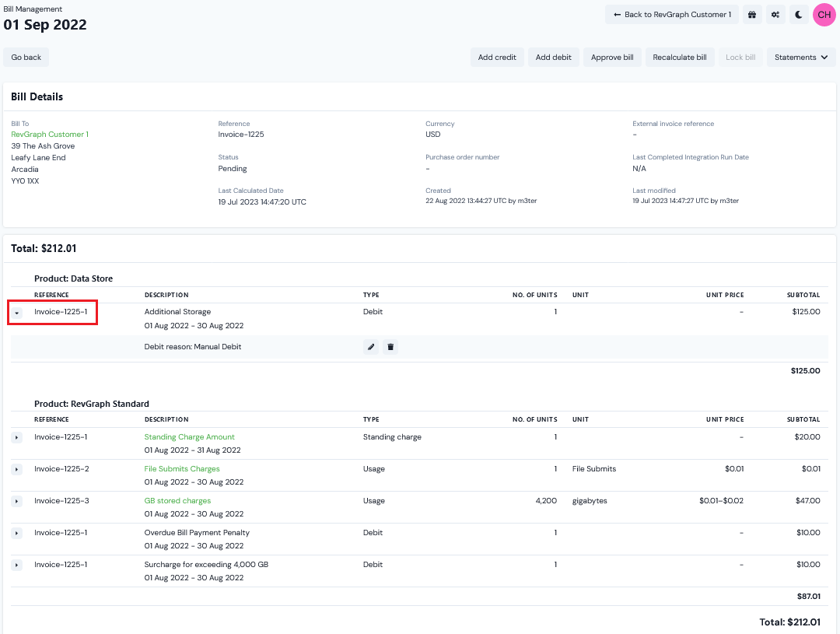
Task: Edit the Manual Debit using the pencil icon
Action: click(371, 347)
